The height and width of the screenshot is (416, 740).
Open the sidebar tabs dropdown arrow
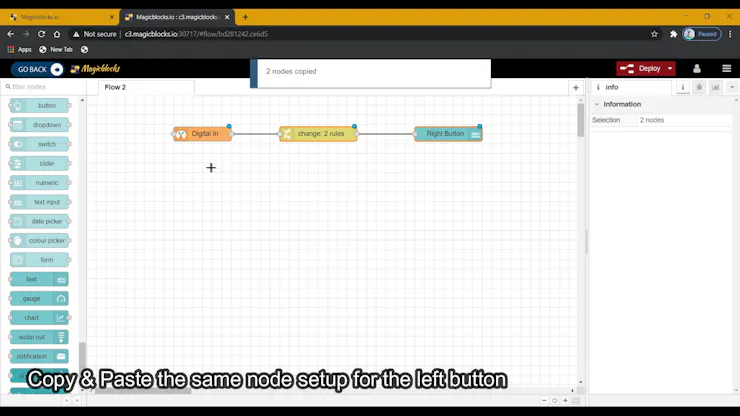[x=732, y=87]
